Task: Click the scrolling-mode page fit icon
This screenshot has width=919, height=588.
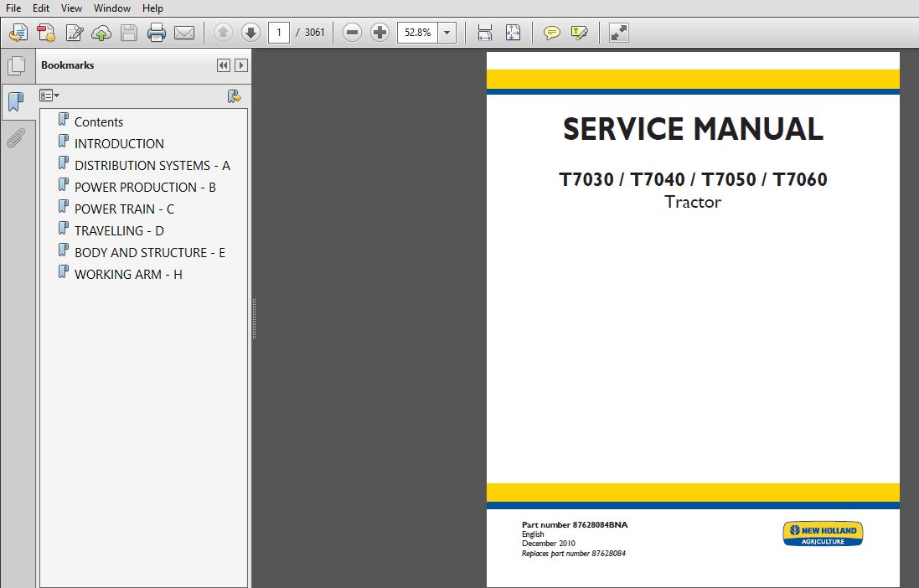Action: pyautogui.click(x=485, y=33)
